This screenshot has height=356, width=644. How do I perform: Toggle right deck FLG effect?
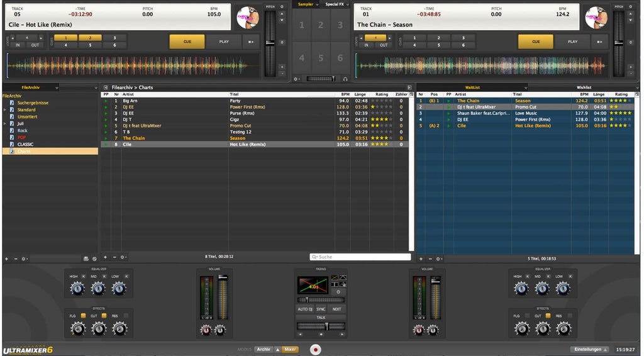527,316
